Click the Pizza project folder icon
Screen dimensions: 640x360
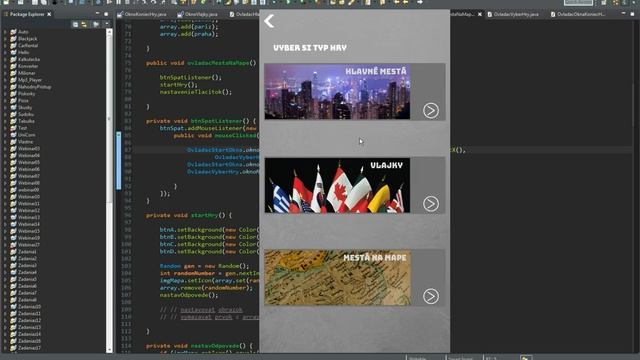pos(13,100)
